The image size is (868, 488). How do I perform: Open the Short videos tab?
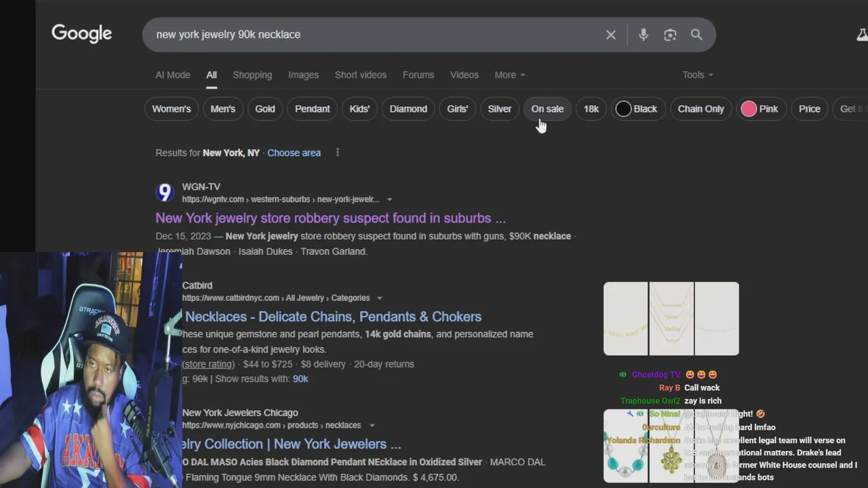click(361, 75)
